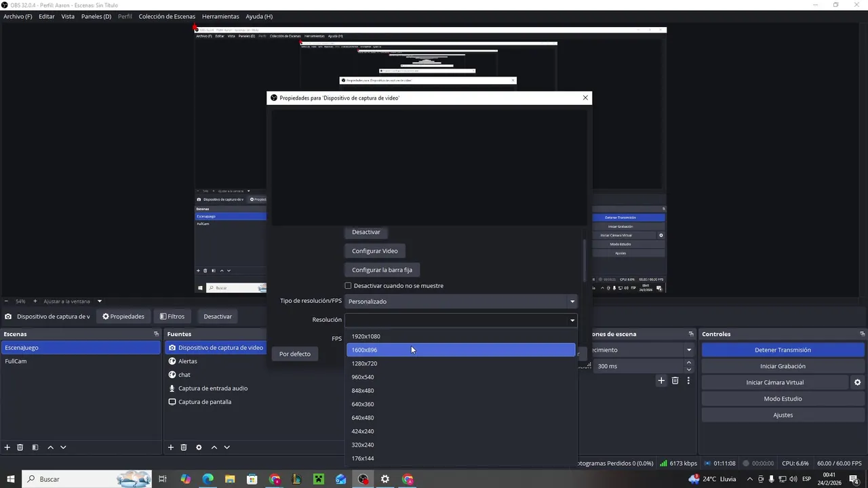Open preview zoom 'Ajustar a la ventana' dropdown arrow
The width and height of the screenshot is (868, 488).
tap(100, 301)
